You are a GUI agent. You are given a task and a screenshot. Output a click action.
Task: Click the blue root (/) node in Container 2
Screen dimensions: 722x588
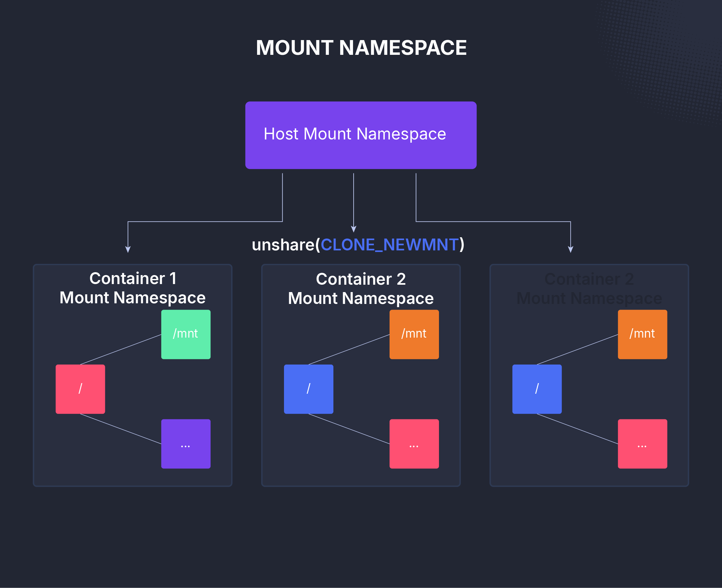pyautogui.click(x=308, y=390)
